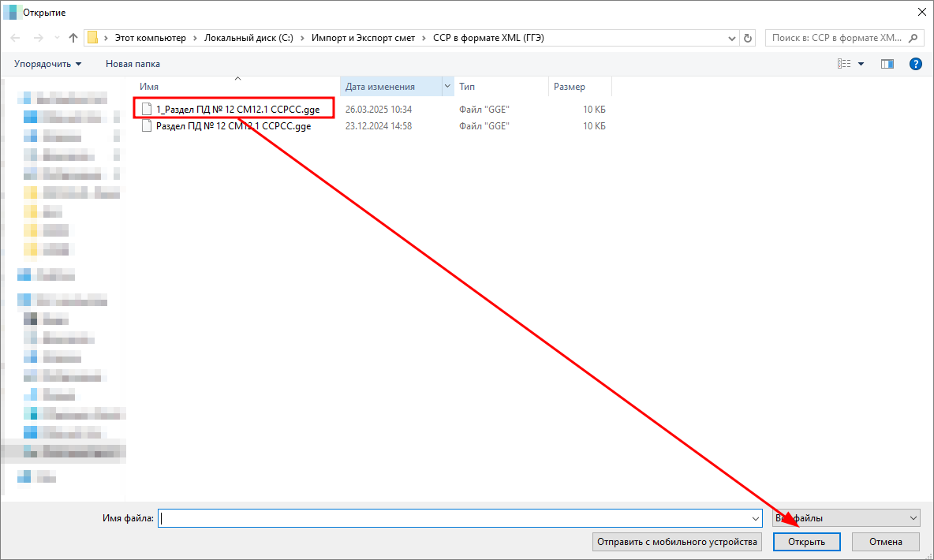Click the Up one level arrow
Viewport: 934px width, 560px height.
73,38
